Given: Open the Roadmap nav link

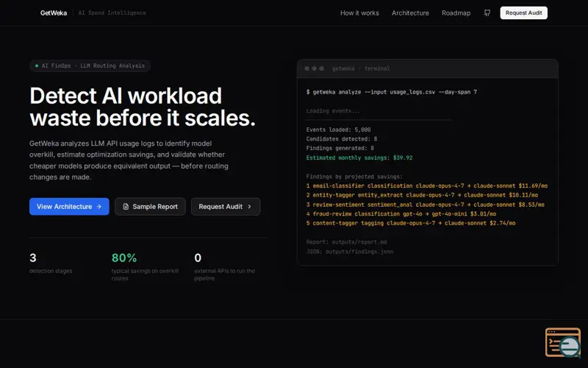Looking at the screenshot, I should pos(456,13).
